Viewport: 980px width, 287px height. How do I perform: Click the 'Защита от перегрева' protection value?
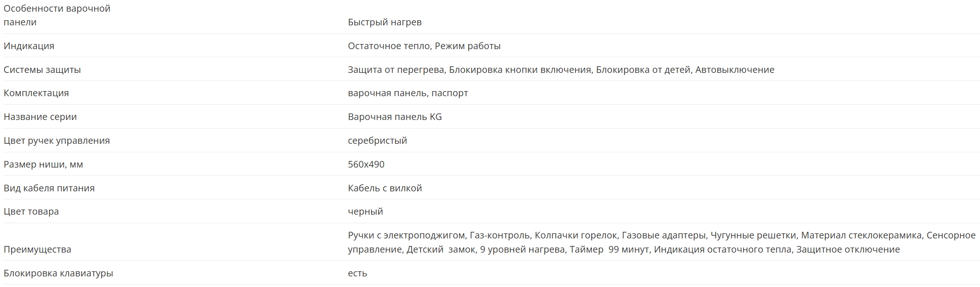tap(396, 70)
